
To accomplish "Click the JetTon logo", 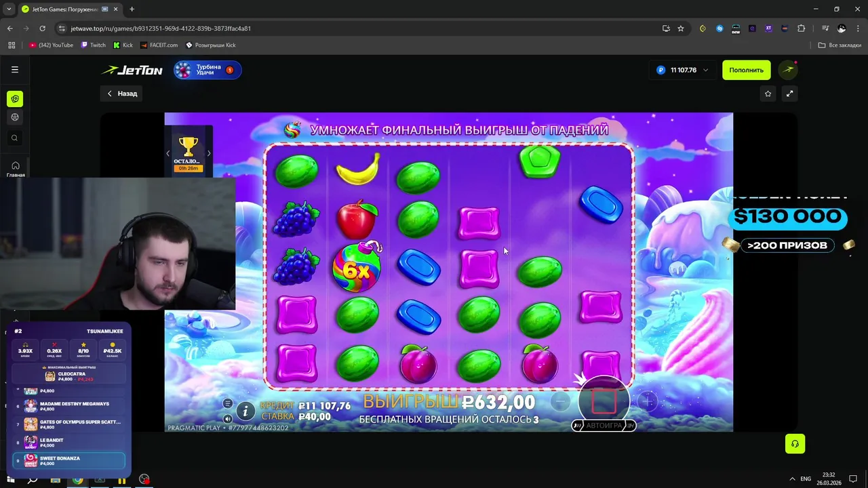I will tap(132, 70).
